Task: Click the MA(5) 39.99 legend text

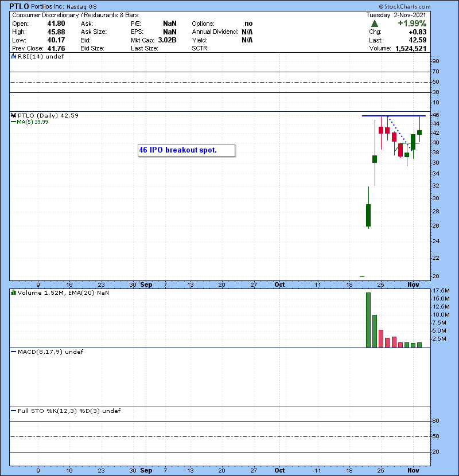Action: point(32,122)
